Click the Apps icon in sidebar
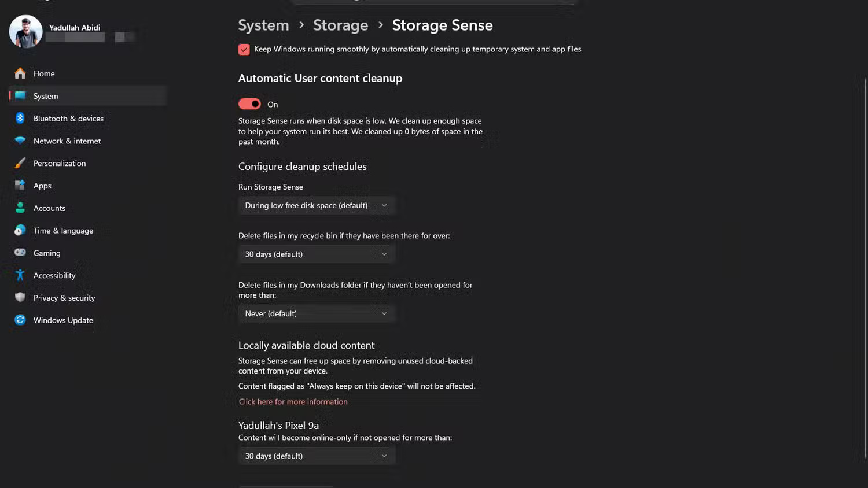This screenshot has width=868, height=488. [x=20, y=186]
